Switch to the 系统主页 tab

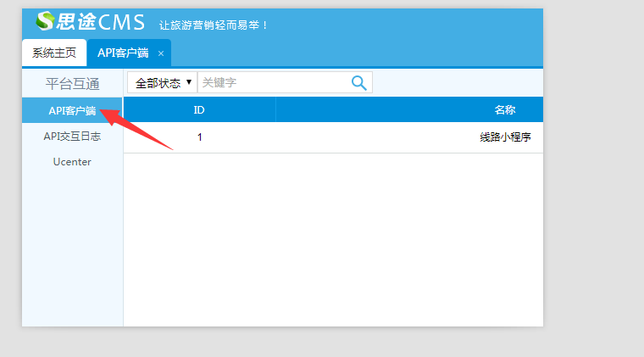(54, 53)
